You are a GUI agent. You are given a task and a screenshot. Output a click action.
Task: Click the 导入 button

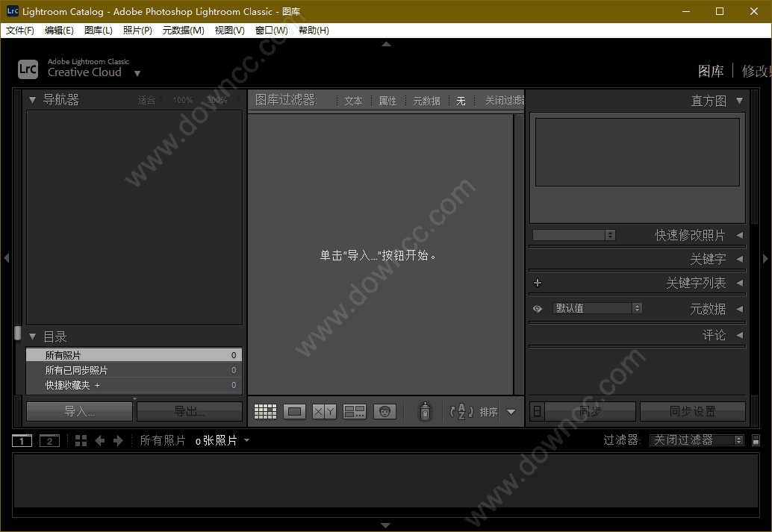point(78,410)
